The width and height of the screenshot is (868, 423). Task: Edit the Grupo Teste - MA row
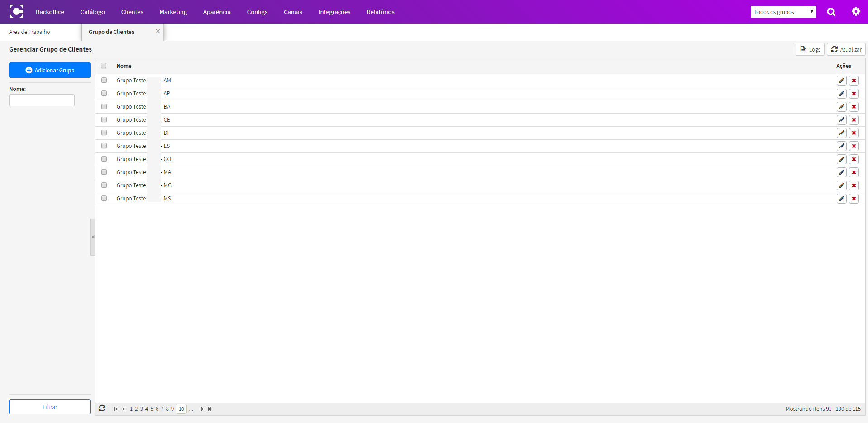842,172
